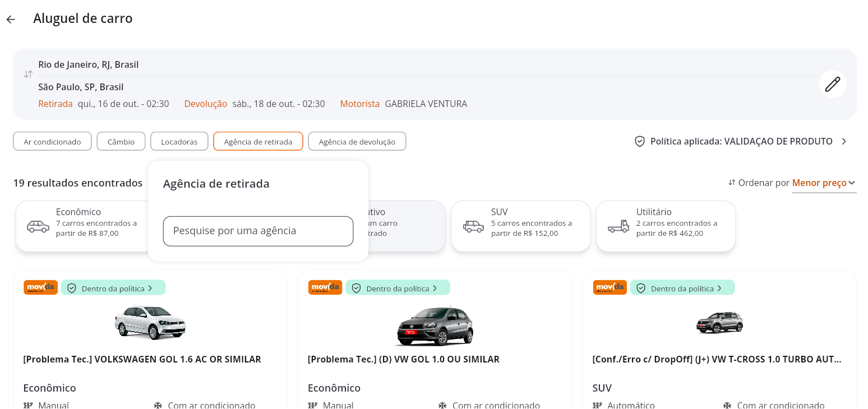The height and width of the screenshot is (409, 868).
Task: Expand the Menor preço sort dropdown
Action: click(x=824, y=183)
